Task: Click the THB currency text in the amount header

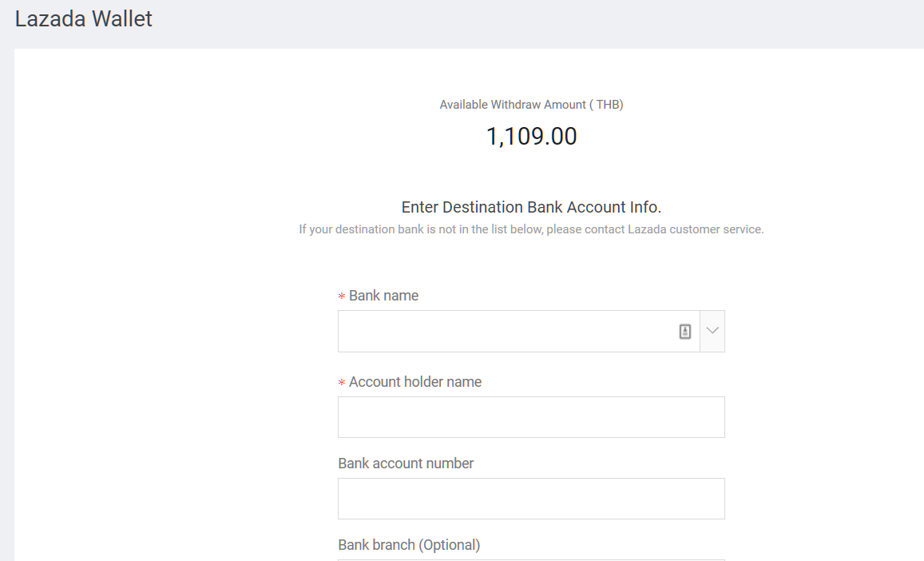Action: pyautogui.click(x=607, y=105)
